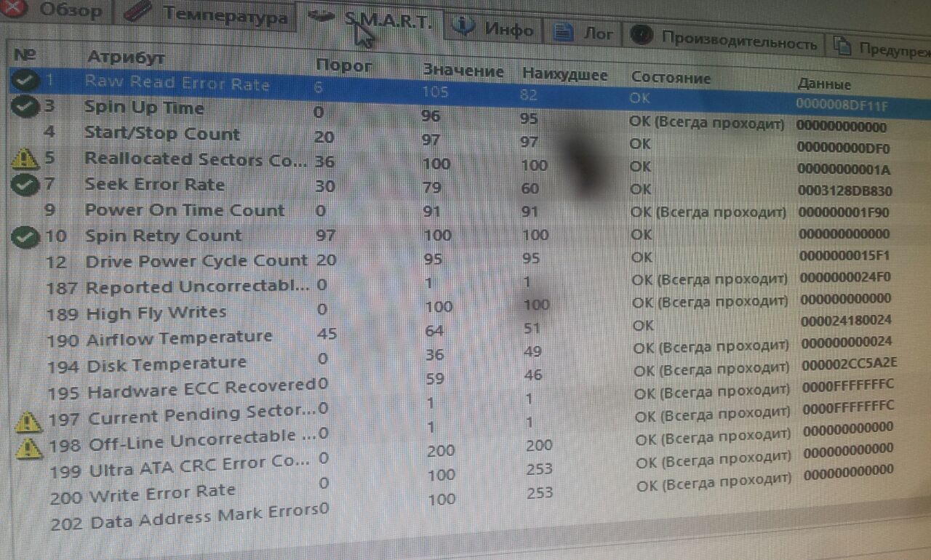Sort by the № column header
The height and width of the screenshot is (560, 931).
point(25,55)
